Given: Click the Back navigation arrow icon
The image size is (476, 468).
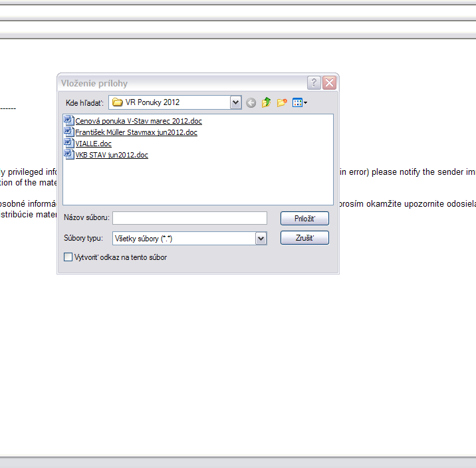Looking at the screenshot, I should (251, 103).
